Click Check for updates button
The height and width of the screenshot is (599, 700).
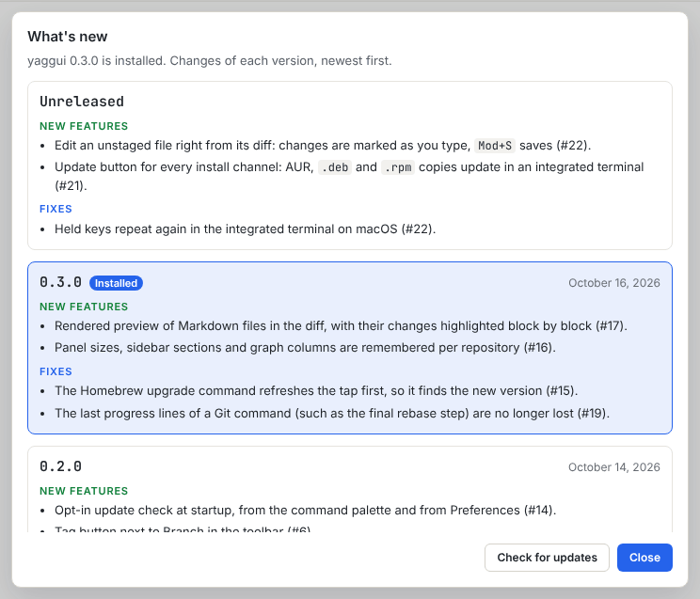click(547, 558)
